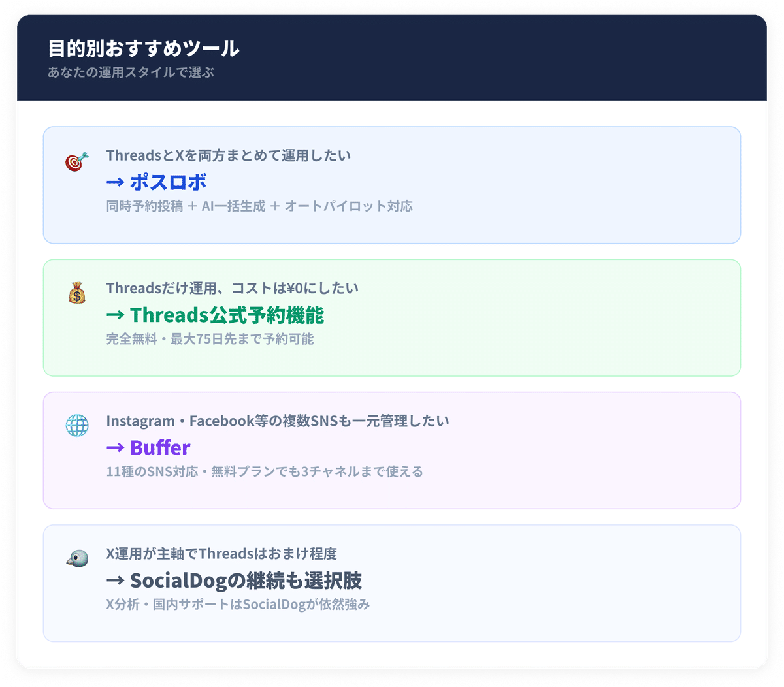Click text 完全無料・最大75日先まで予約可能
784x687 pixels.
210,339
